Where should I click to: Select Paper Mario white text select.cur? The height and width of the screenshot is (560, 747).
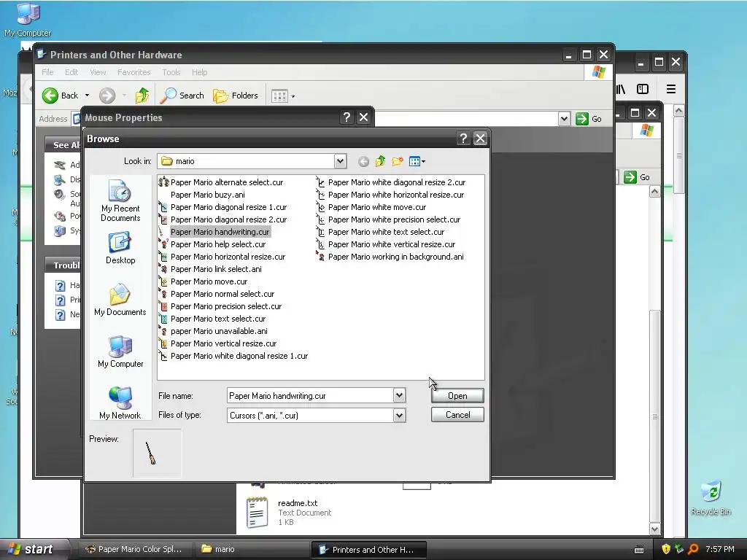(x=381, y=232)
